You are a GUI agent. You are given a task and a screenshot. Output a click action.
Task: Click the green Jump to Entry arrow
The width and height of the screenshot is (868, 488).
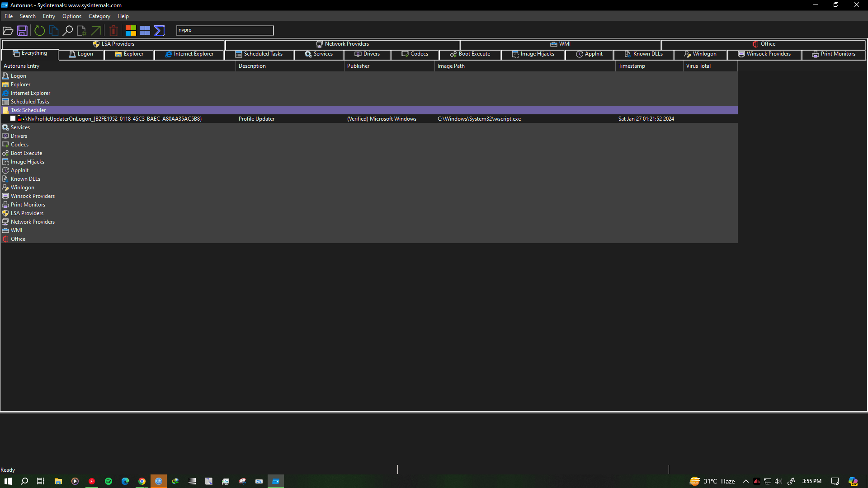[96, 31]
